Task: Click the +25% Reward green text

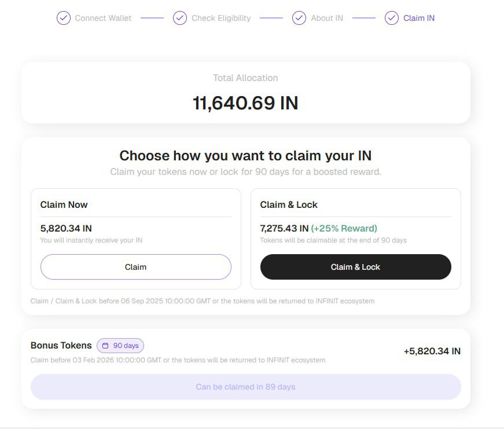Action: pos(344,228)
